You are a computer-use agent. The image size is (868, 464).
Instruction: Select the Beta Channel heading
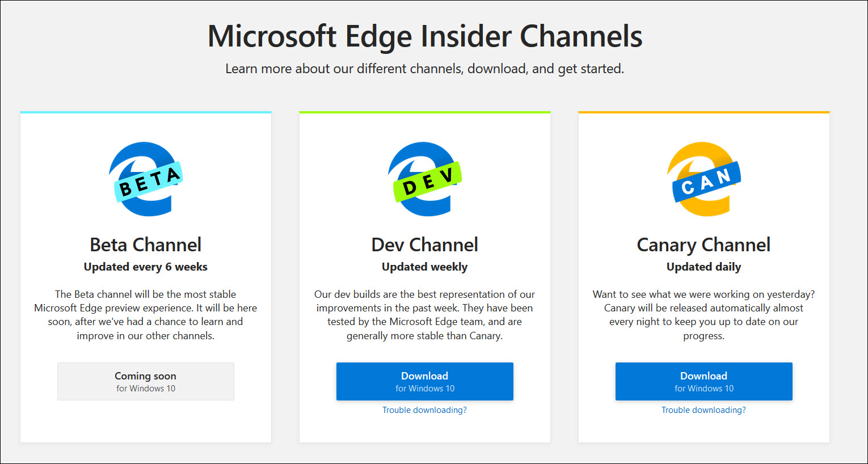click(146, 245)
